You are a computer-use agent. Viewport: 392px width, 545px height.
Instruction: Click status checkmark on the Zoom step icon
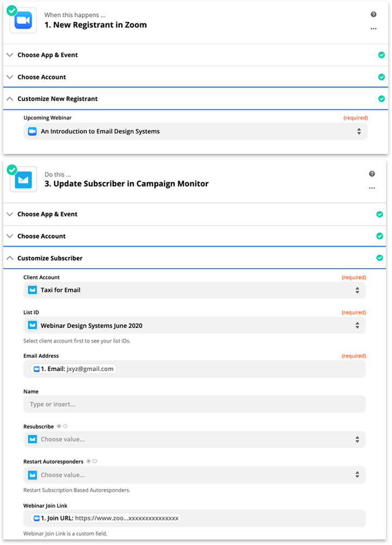[x=12, y=10]
